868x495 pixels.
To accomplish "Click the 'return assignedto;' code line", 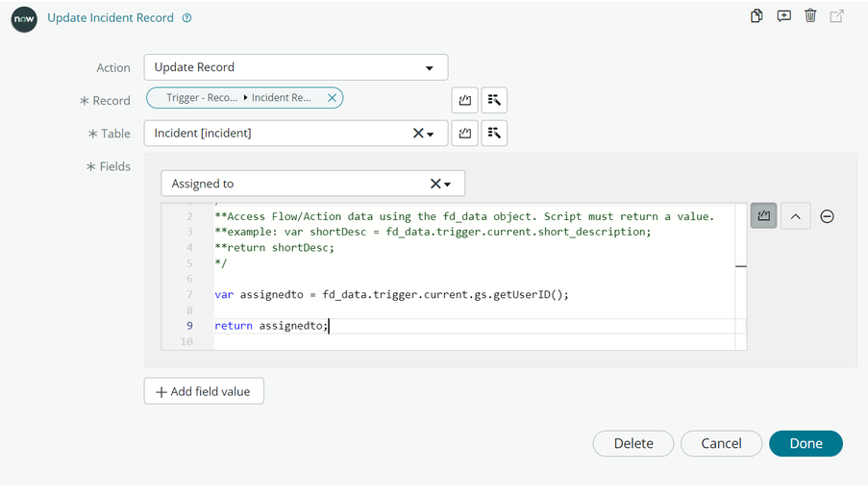I will coord(271,326).
